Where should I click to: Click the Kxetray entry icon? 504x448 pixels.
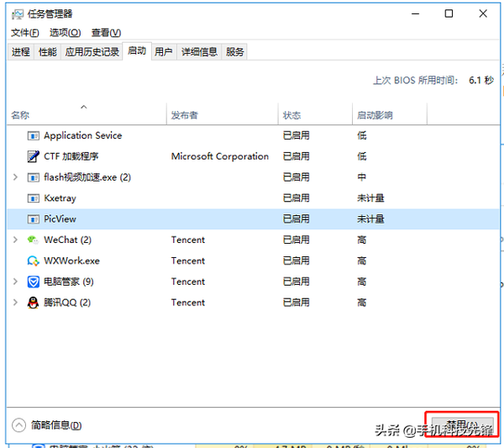click(x=33, y=198)
